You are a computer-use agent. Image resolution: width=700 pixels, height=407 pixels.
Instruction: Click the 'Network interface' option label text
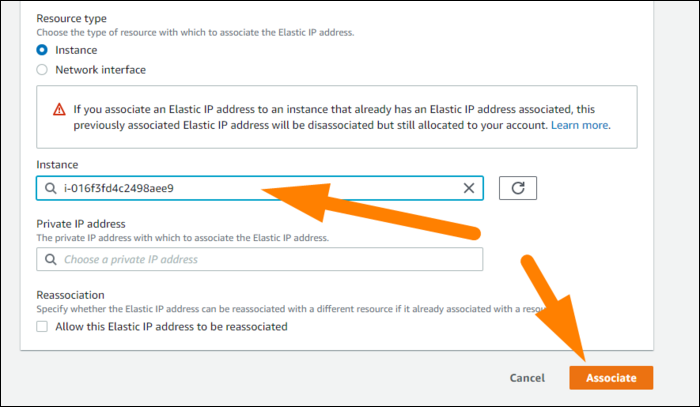coord(103,70)
